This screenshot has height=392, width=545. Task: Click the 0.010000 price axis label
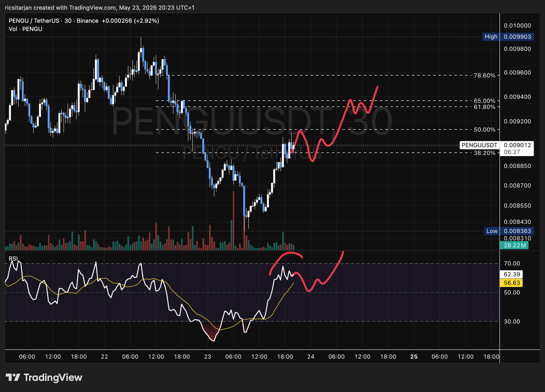(x=517, y=25)
